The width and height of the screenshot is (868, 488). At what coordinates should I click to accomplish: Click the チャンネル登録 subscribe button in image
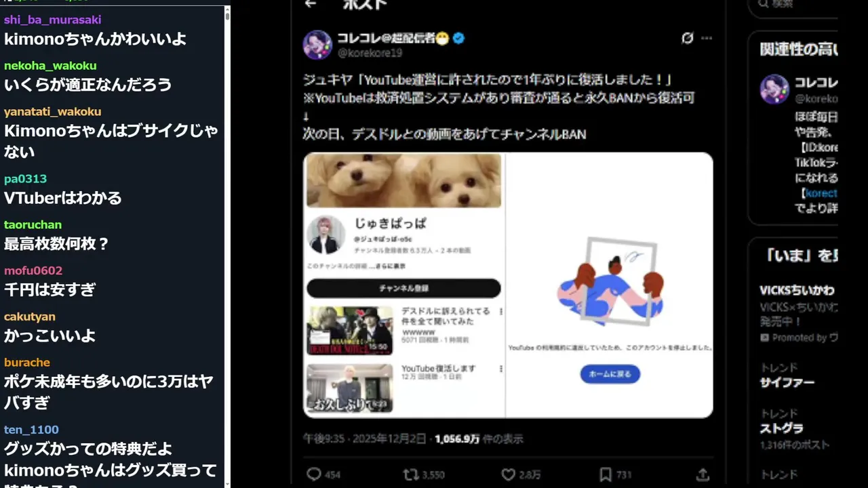[403, 288]
